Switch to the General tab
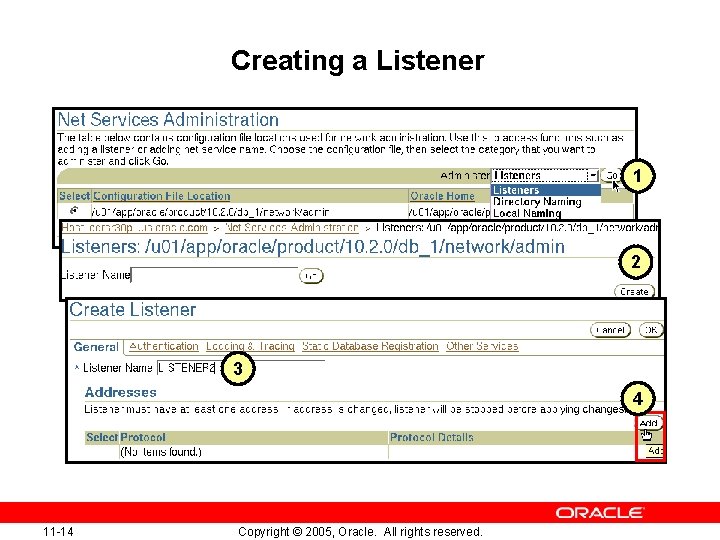720x540 pixels. (x=96, y=347)
